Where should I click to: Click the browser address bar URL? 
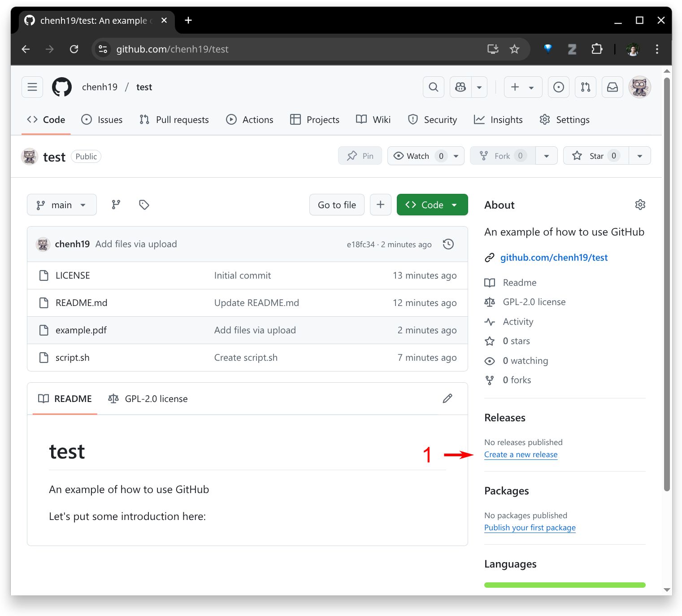coord(172,49)
